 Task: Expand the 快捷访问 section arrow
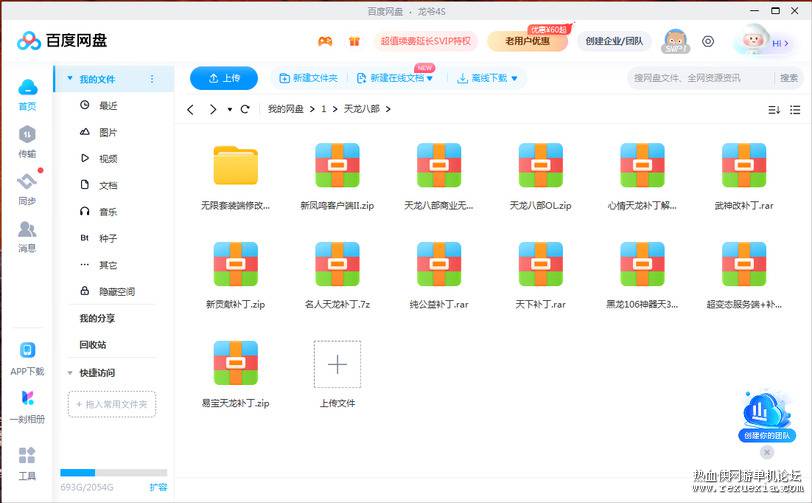[x=70, y=373]
